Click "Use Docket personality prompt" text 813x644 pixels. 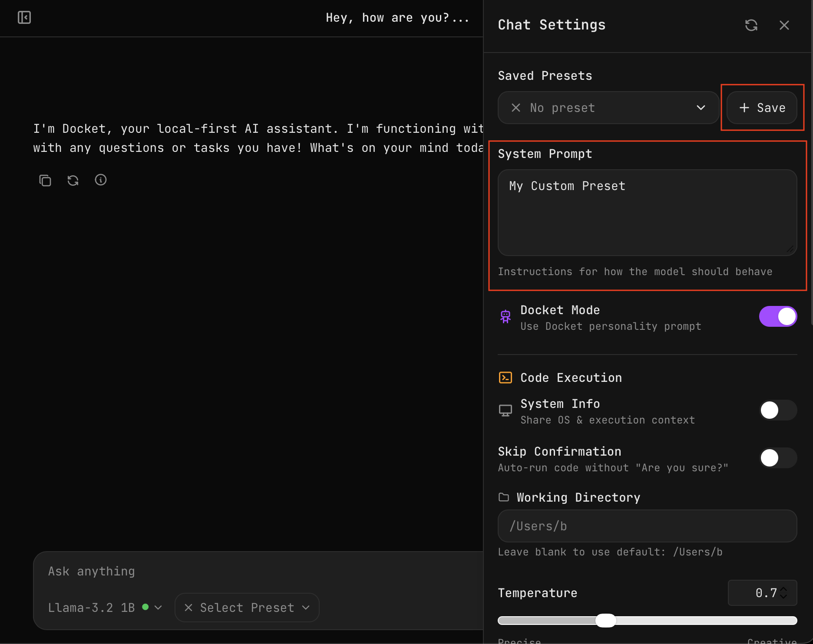pos(611,326)
